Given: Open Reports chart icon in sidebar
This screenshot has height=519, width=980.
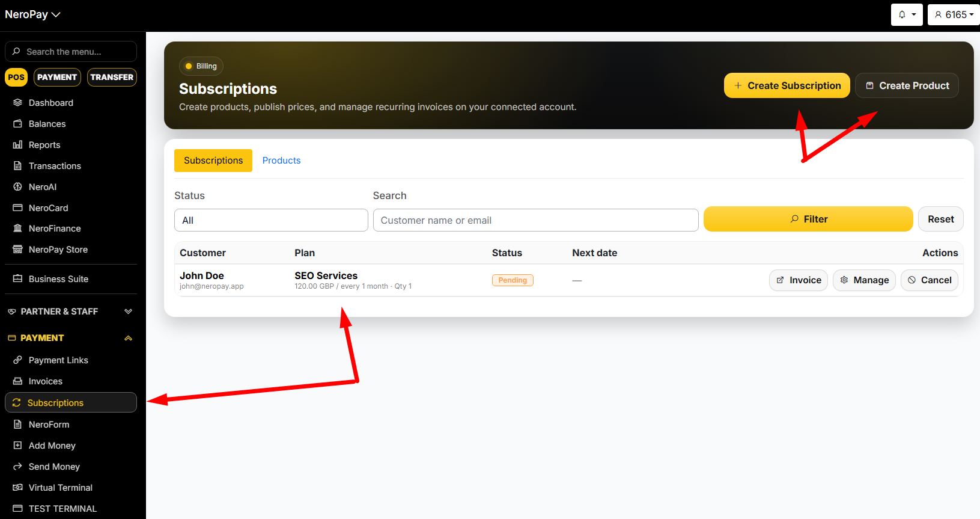Looking at the screenshot, I should [17, 145].
